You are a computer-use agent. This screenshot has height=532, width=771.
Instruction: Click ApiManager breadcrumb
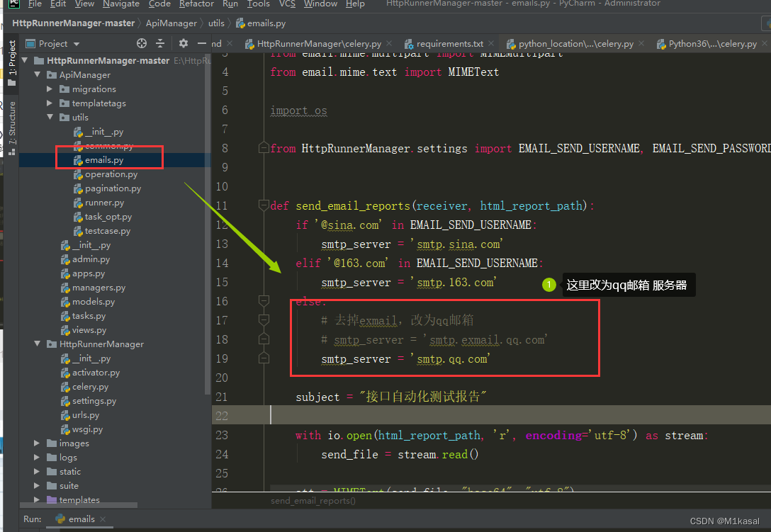point(171,23)
